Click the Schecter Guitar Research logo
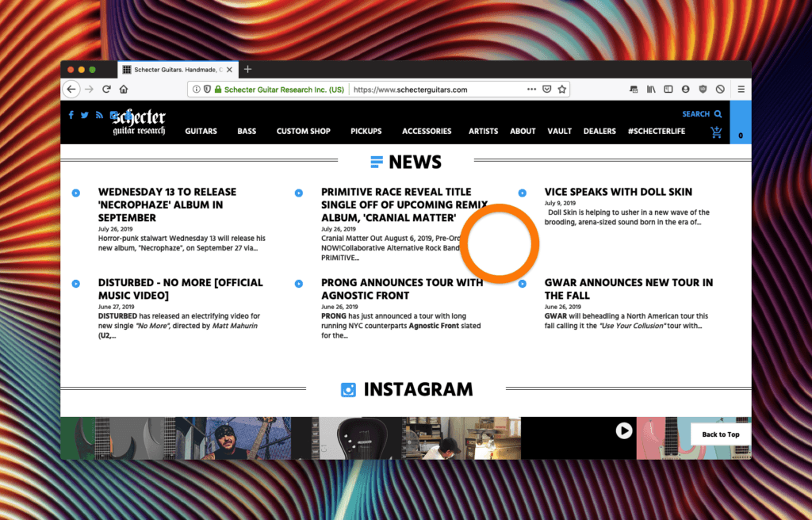Image resolution: width=812 pixels, height=520 pixels. point(139,122)
